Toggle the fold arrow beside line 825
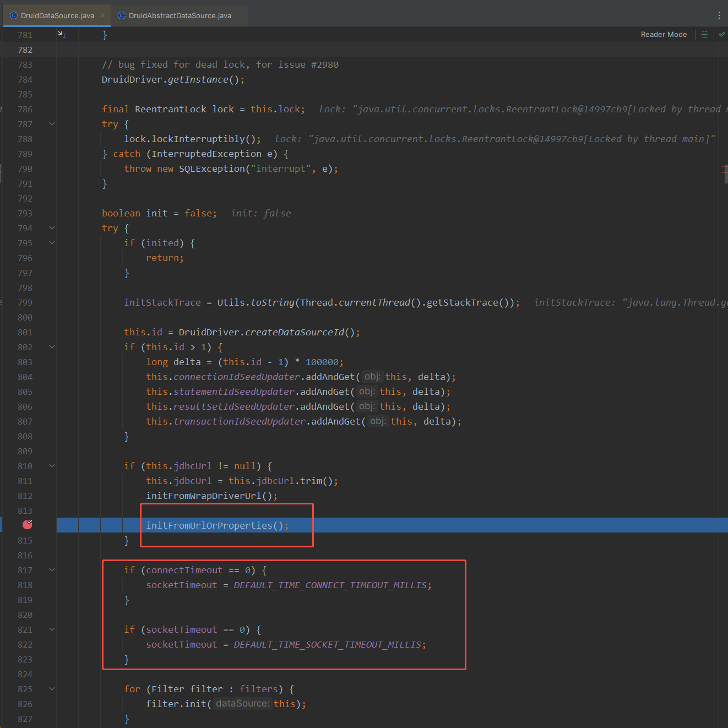This screenshot has height=728, width=728. (x=51, y=688)
